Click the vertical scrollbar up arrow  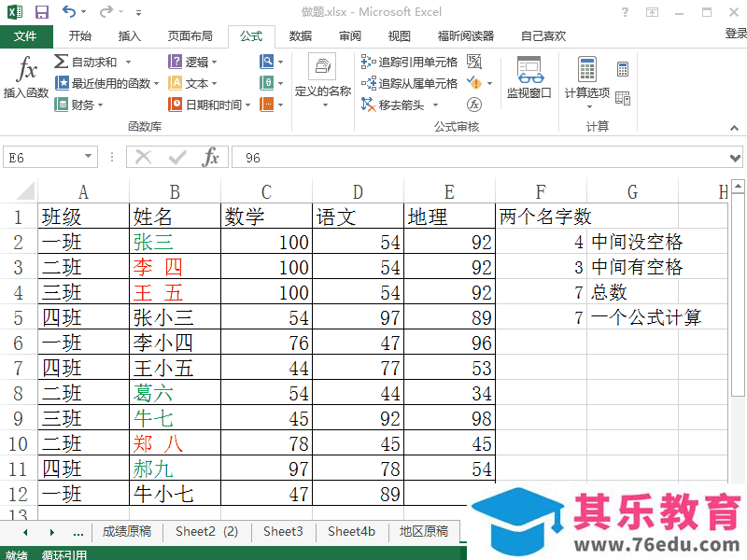click(738, 186)
